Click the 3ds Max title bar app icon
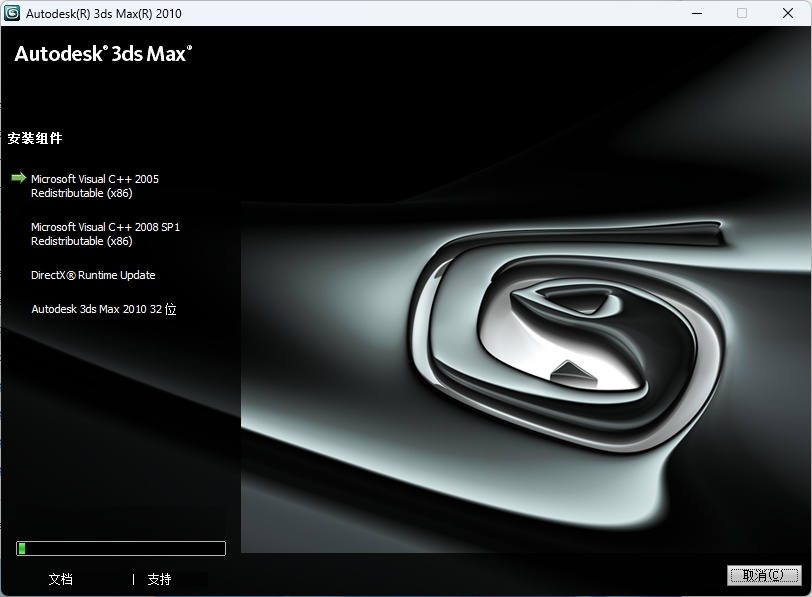 13,13
